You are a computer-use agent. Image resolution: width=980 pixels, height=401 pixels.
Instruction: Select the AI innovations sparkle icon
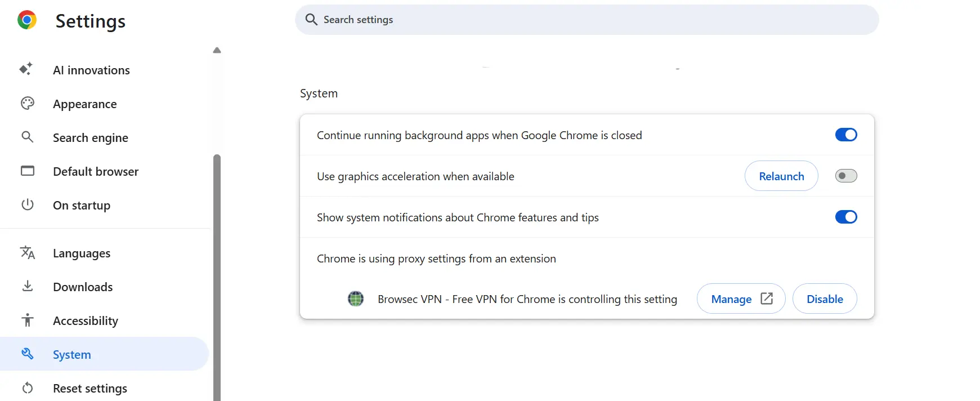pyautogui.click(x=26, y=69)
